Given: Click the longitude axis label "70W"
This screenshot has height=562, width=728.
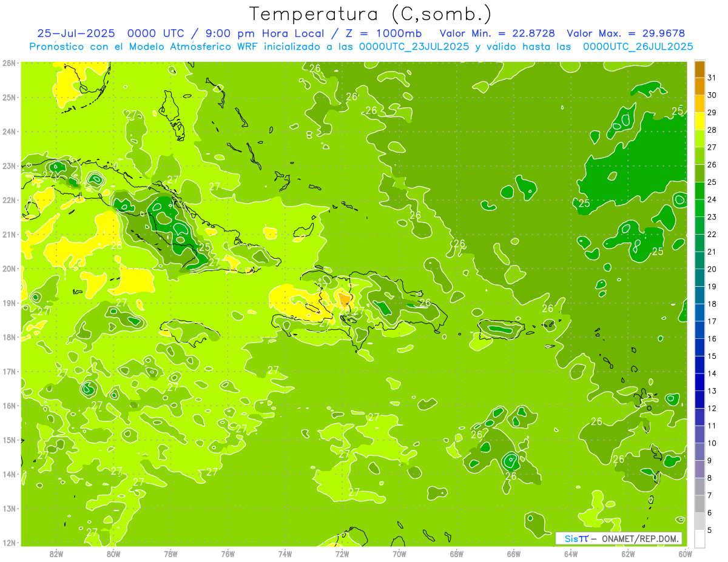Looking at the screenshot, I should 399,554.
